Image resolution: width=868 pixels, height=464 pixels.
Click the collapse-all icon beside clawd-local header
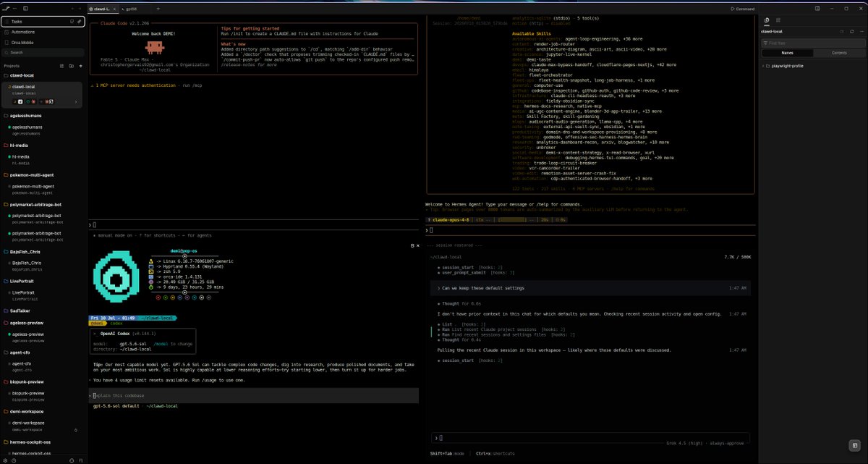(841, 32)
